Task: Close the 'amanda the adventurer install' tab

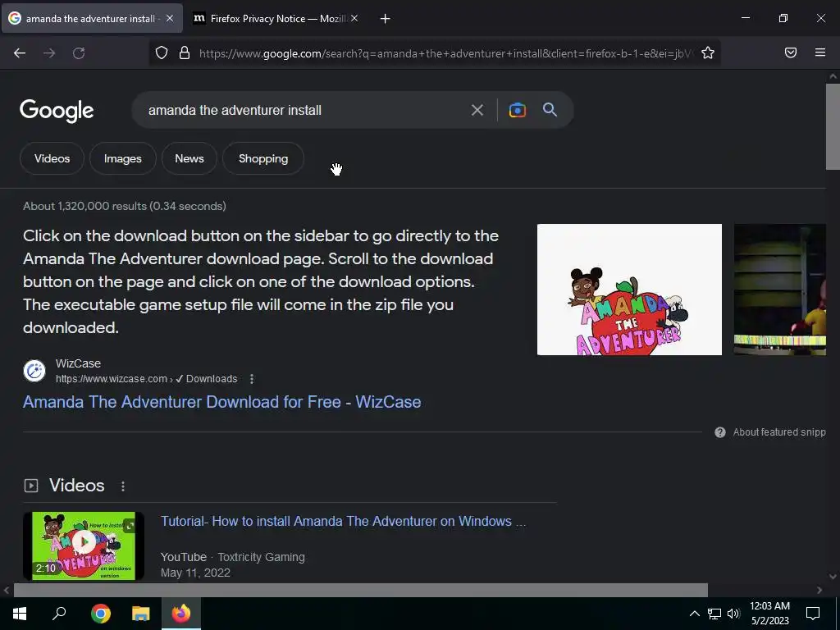Action: (x=169, y=18)
